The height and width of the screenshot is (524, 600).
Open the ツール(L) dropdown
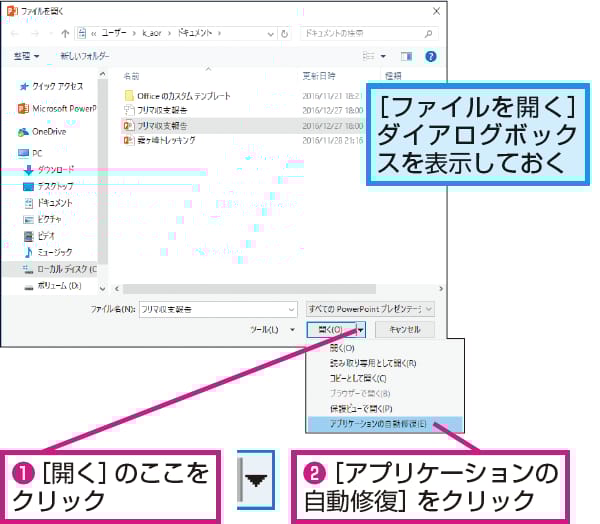tap(272, 330)
